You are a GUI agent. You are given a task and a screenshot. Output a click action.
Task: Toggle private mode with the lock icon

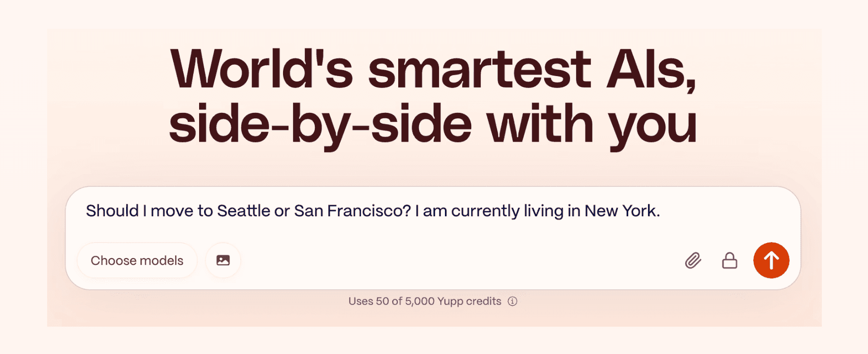(729, 260)
